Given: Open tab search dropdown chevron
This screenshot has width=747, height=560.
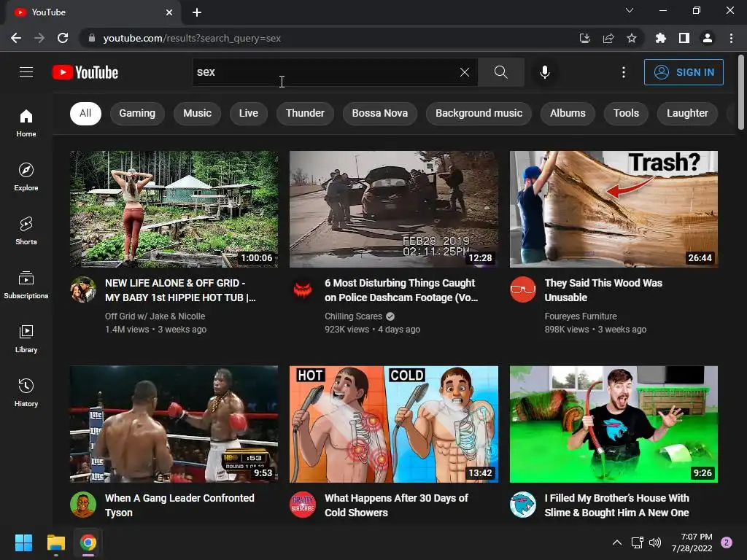Looking at the screenshot, I should (x=630, y=10).
